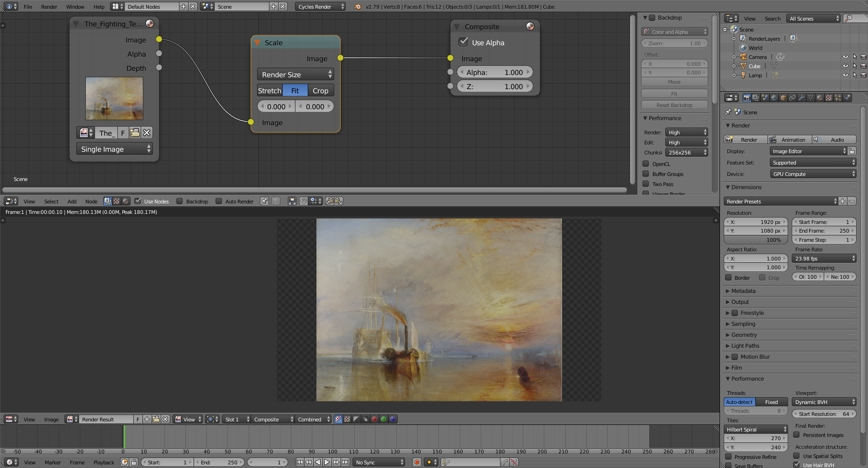Image resolution: width=868 pixels, height=468 pixels.
Task: Open the 23.98 fps frame rate dropdown
Action: pos(824,259)
